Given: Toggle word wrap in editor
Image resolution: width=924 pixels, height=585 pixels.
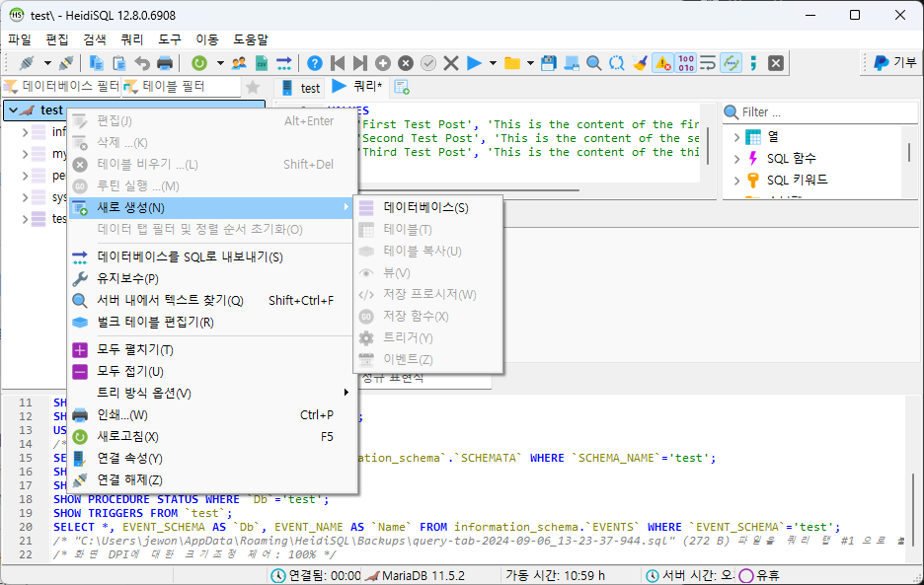Looking at the screenshot, I should (x=708, y=63).
